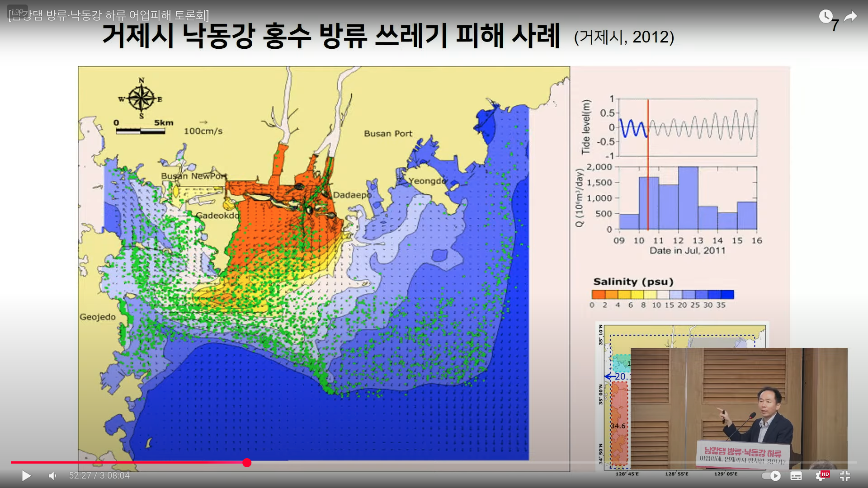Click the orange swatch in the Salinity legend

click(x=598, y=295)
